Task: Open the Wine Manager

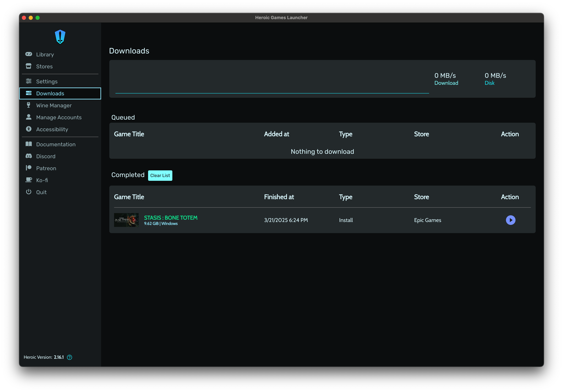Action: point(54,105)
